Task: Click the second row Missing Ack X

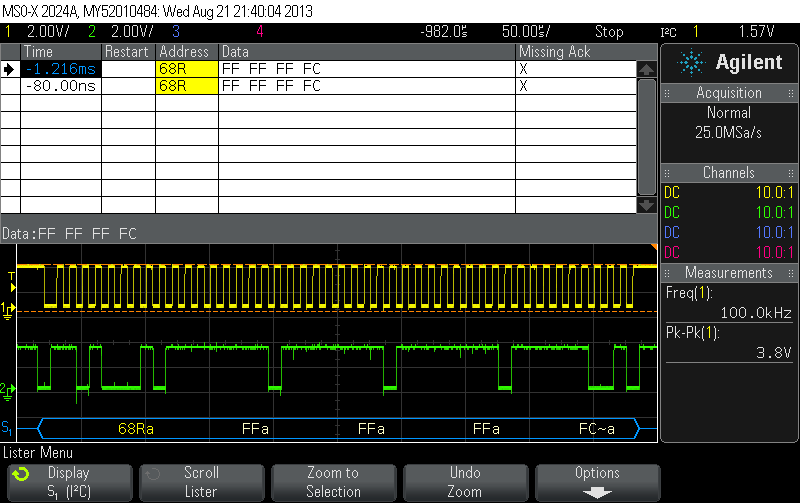Action: point(523,86)
